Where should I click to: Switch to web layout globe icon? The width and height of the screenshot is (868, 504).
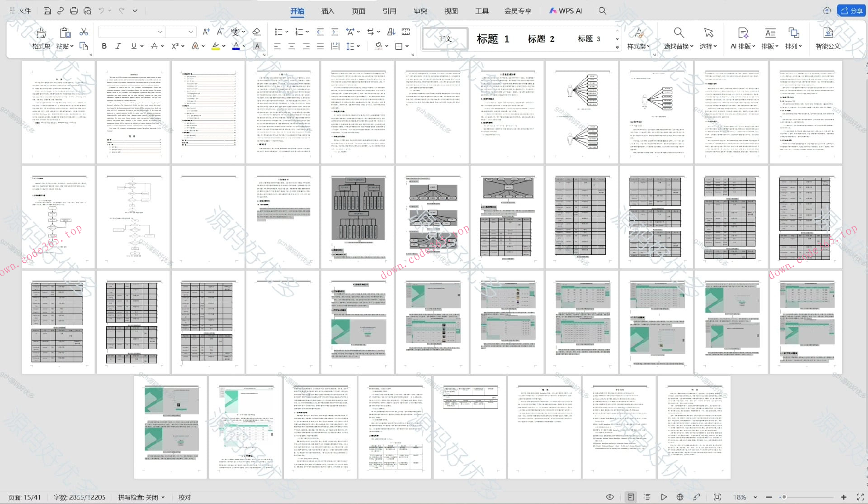[680, 497]
